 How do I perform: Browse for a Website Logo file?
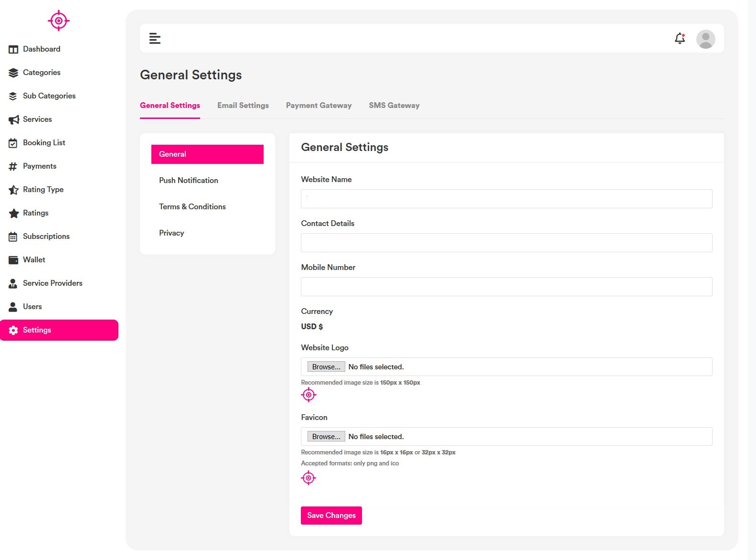(326, 367)
